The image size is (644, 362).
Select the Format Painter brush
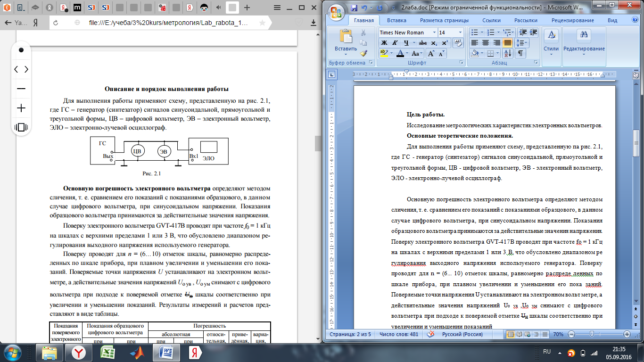point(363,53)
